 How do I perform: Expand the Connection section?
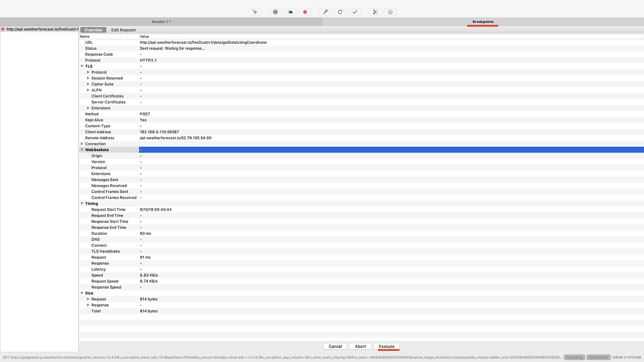pos(82,144)
